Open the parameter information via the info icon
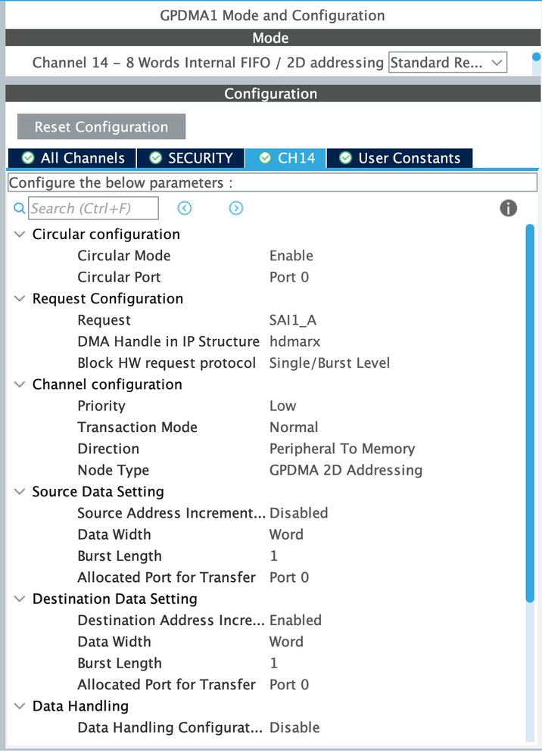542x756 pixels. click(x=508, y=207)
